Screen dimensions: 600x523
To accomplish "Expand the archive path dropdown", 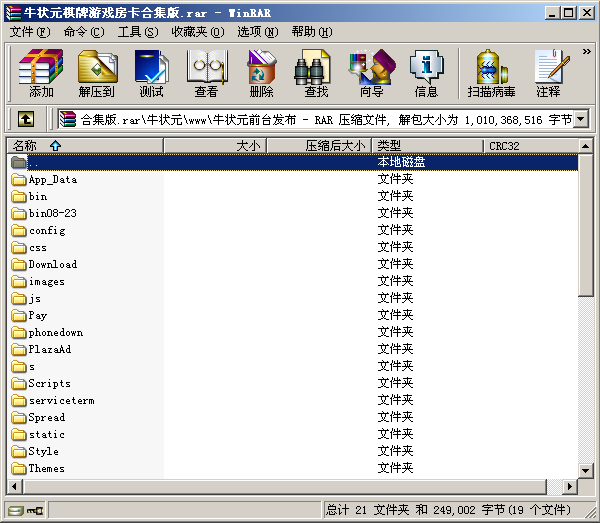I will tap(580, 120).
